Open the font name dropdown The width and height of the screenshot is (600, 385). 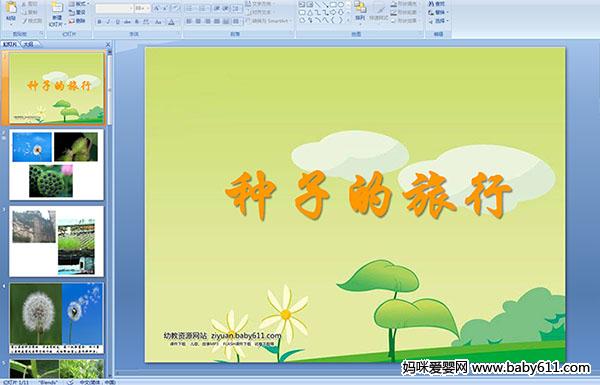point(131,8)
